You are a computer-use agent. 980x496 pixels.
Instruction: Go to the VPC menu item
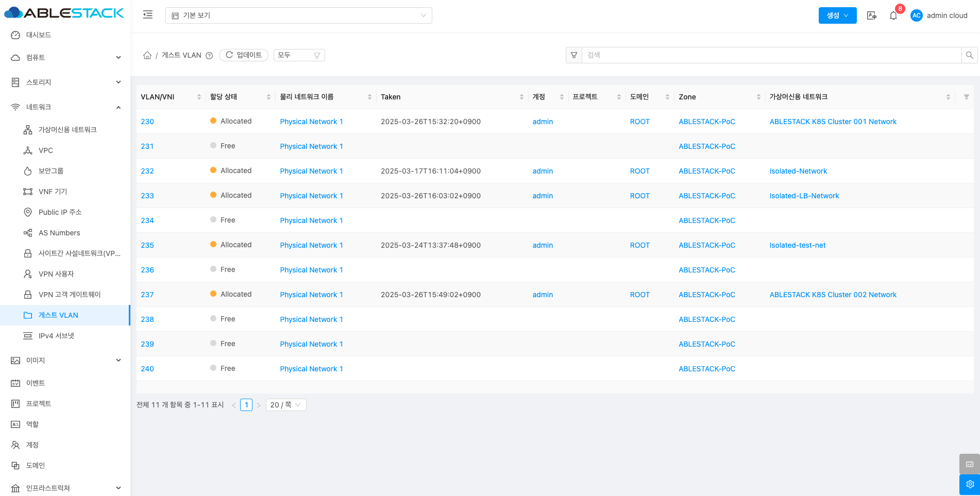[45, 150]
